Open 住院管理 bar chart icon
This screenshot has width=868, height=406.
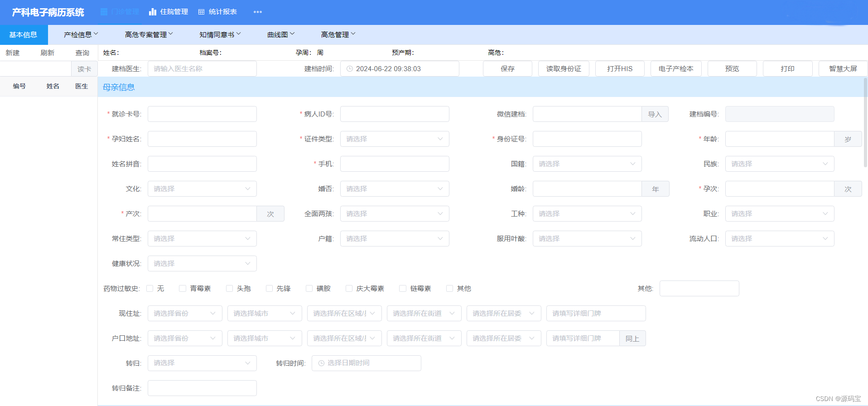coord(153,12)
